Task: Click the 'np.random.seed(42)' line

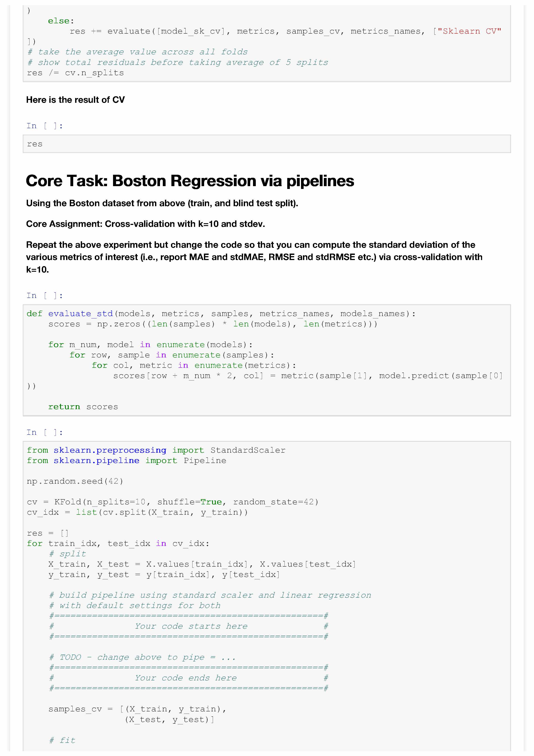Action: tap(75, 481)
